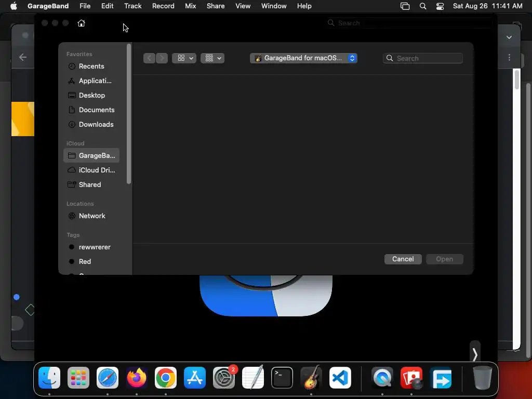532x399 pixels.
Task: Open the group-by options dropdown
Action: click(212, 58)
